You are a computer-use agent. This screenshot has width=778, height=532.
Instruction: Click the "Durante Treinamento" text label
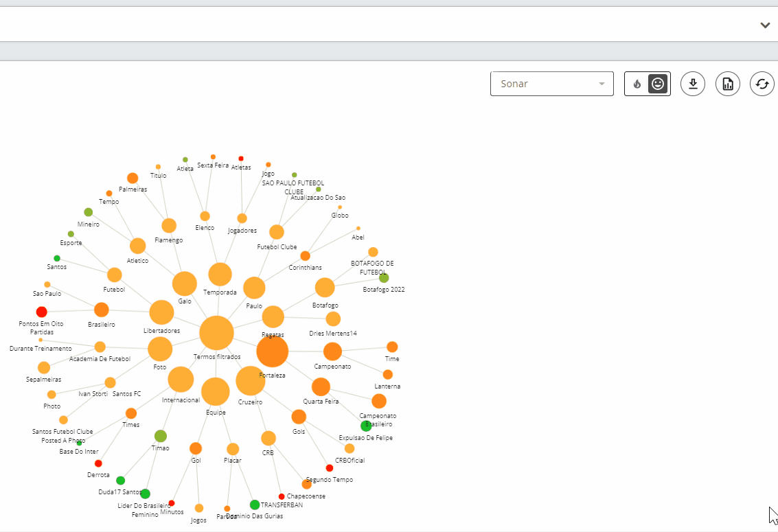(x=41, y=349)
